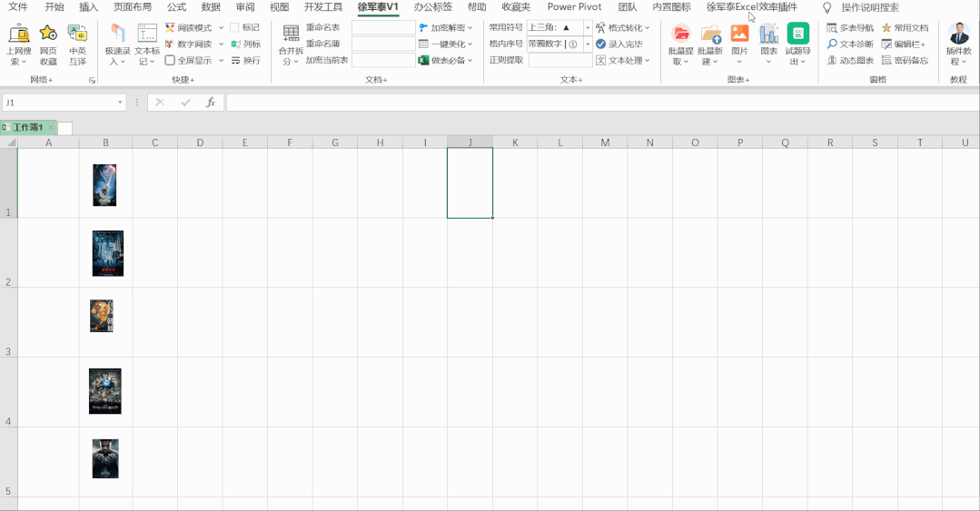
Task: Expand the Name Box dropdown
Action: pyautogui.click(x=120, y=103)
